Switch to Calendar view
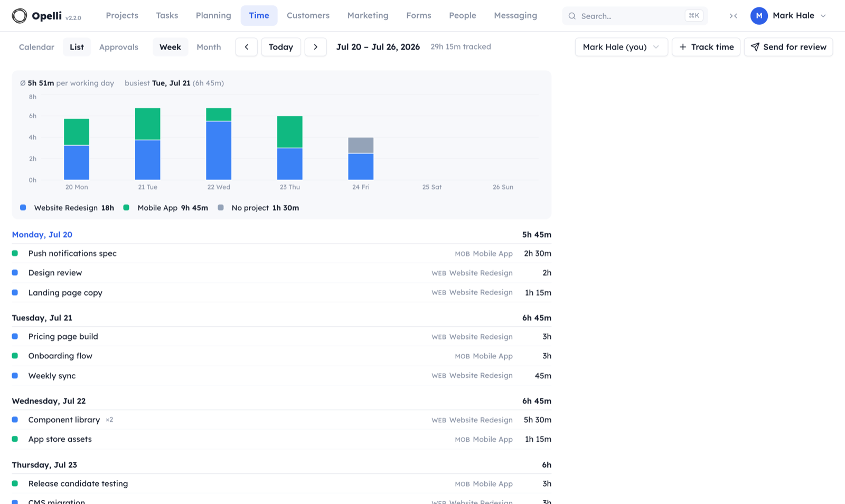 click(x=36, y=47)
